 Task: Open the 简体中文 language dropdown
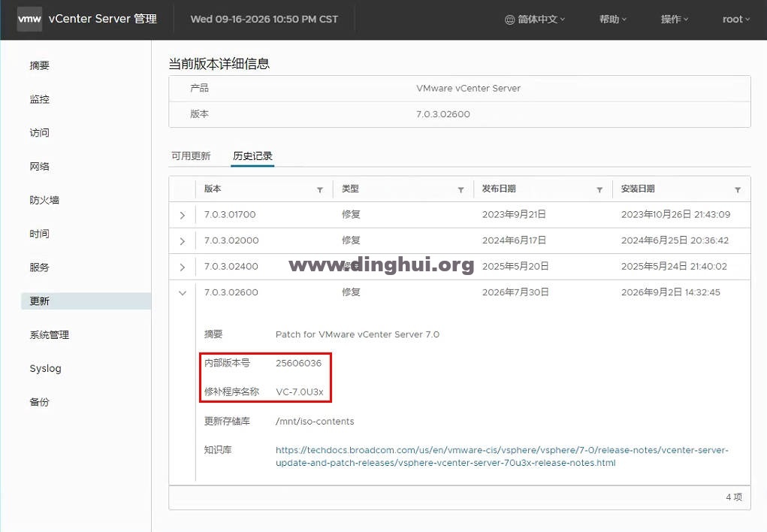[535, 20]
